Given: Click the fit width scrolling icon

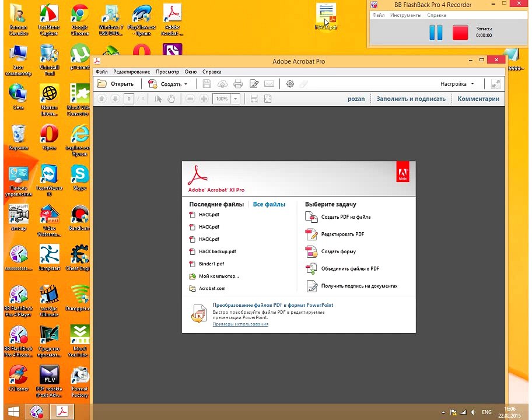Looking at the screenshot, I should [x=254, y=99].
